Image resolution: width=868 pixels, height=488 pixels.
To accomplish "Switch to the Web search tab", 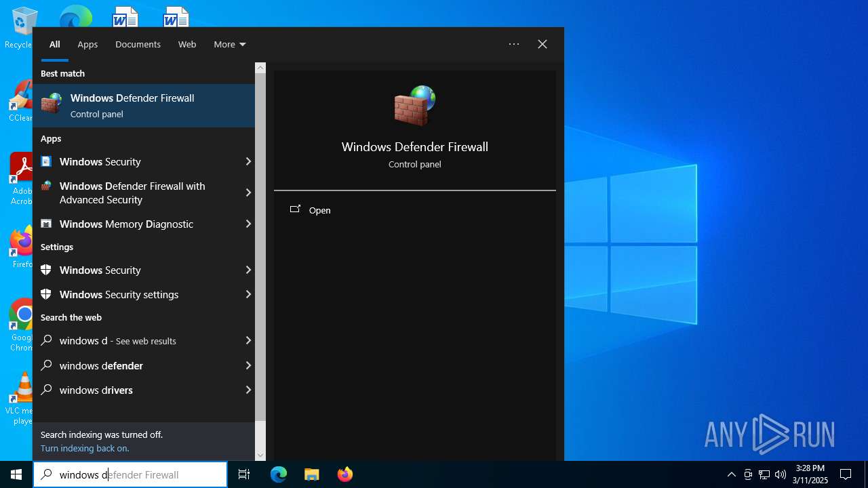I will tap(187, 44).
